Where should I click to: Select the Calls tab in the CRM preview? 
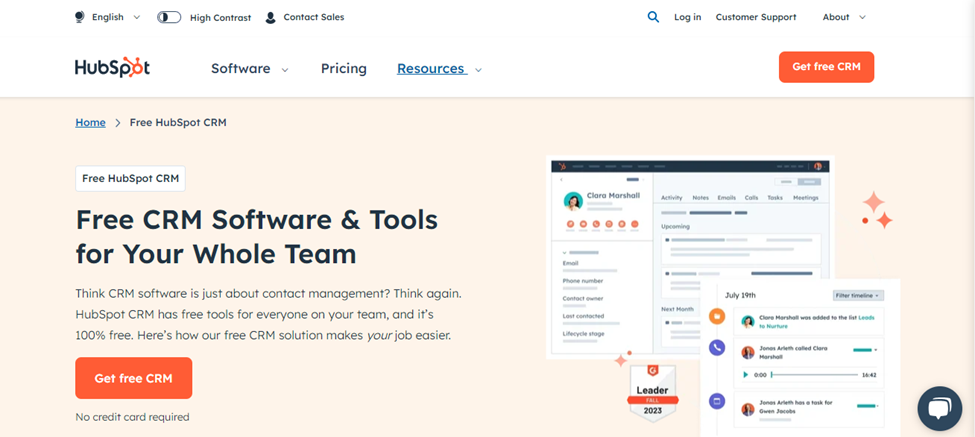click(752, 198)
